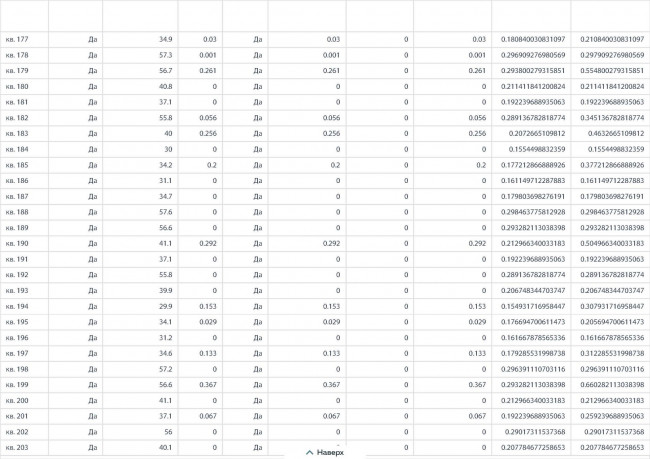Click the value 0.660282113038398

pyautogui.click(x=612, y=385)
